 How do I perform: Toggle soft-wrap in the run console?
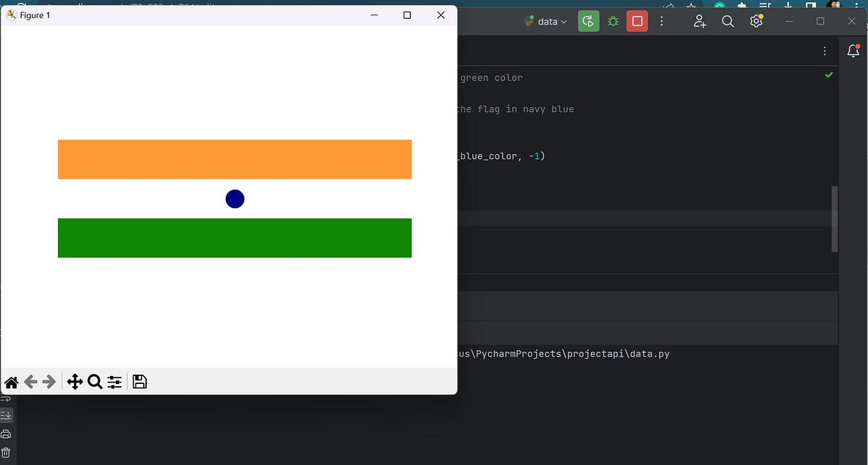tap(7, 398)
